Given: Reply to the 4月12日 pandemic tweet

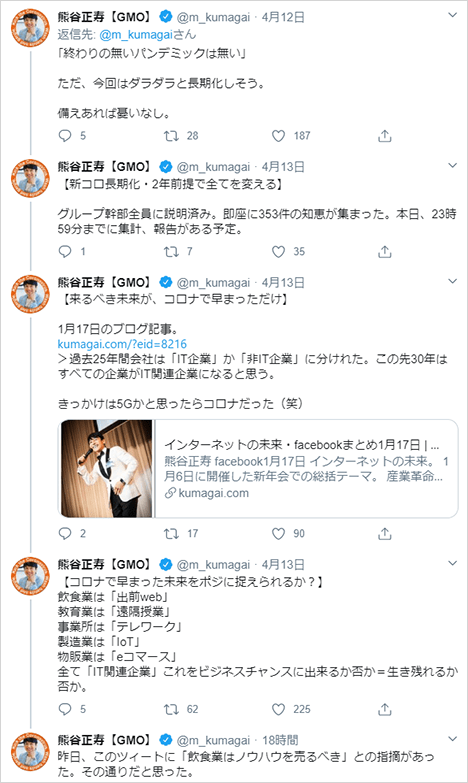Looking at the screenshot, I should [65, 136].
